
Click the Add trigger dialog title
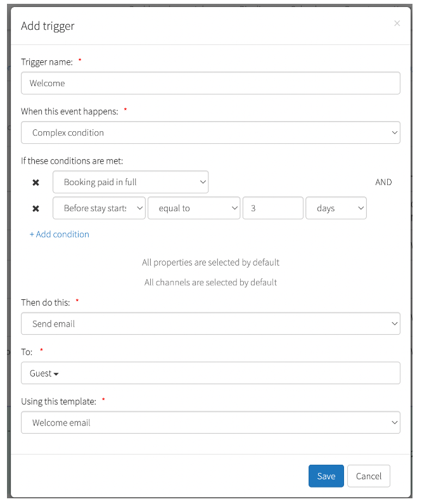pos(48,26)
